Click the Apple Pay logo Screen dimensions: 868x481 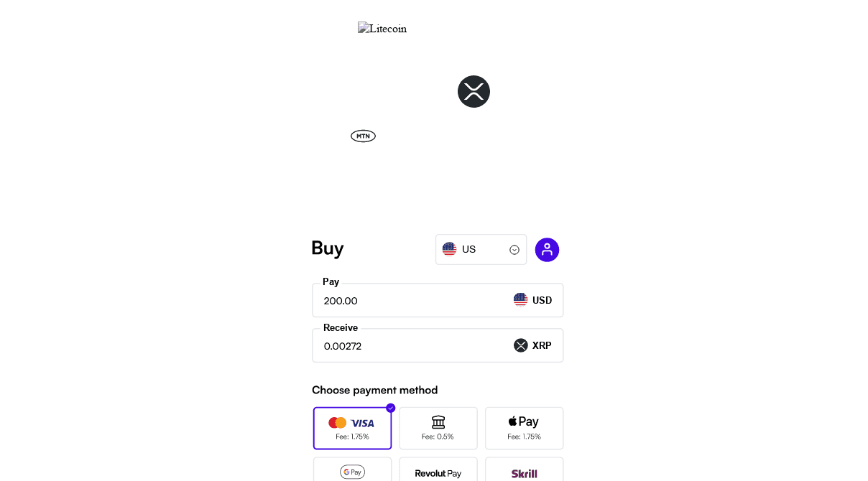pos(524,421)
